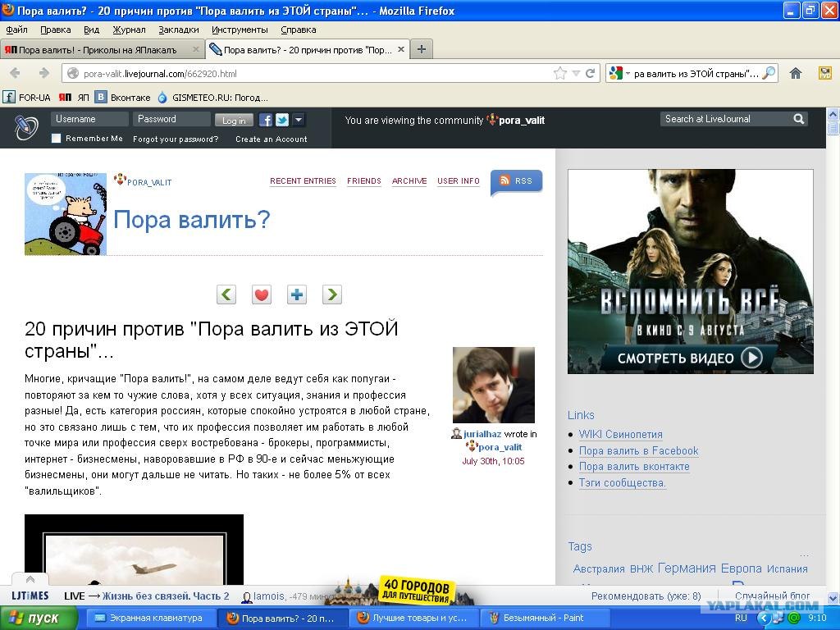Log in with Twitter icon
This screenshot has height=630, width=840.
(x=282, y=120)
